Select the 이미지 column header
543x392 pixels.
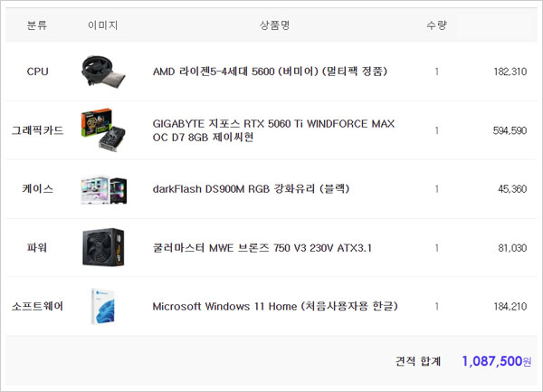coord(103,25)
